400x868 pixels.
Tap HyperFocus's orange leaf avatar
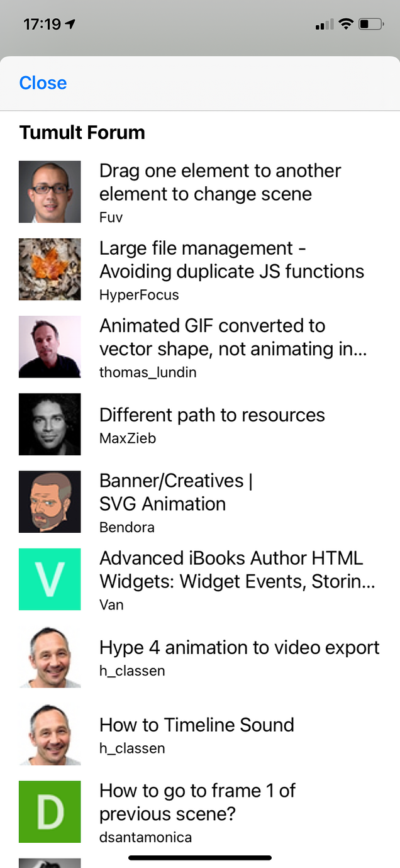click(50, 269)
